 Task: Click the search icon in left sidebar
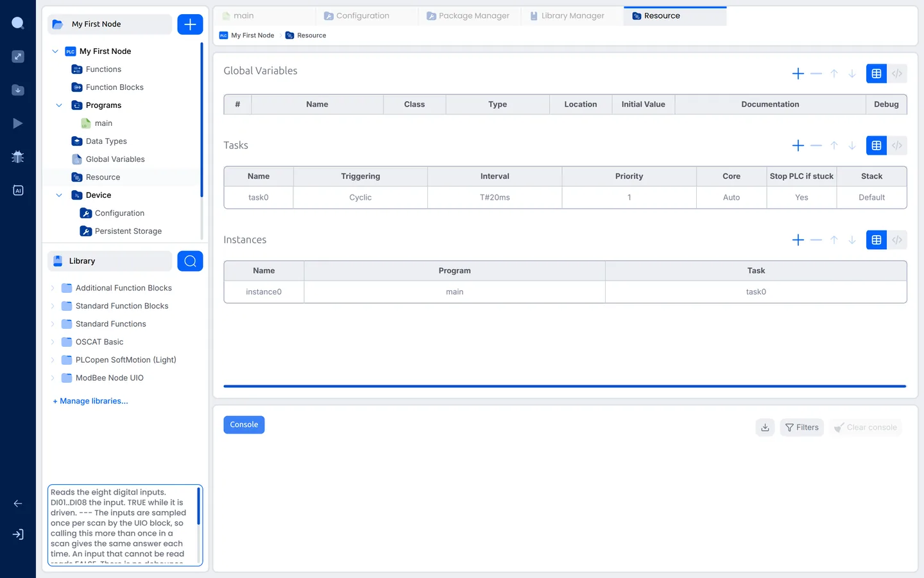coord(18,23)
